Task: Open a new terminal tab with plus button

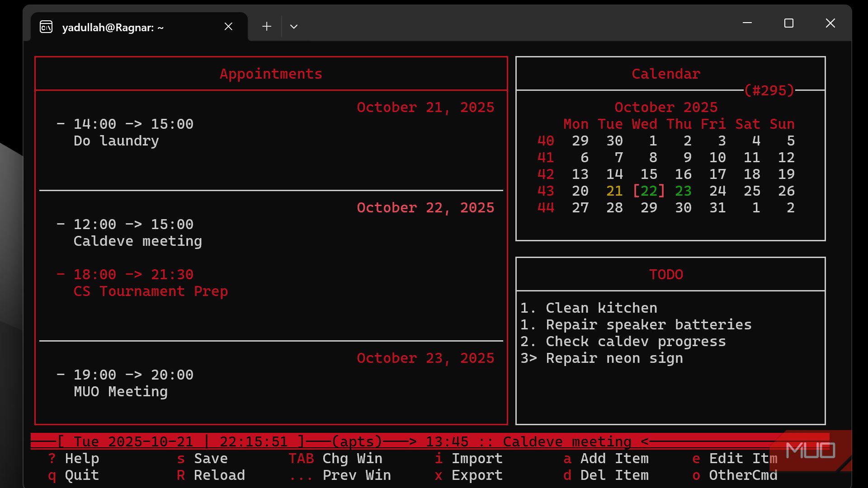Action: (267, 27)
